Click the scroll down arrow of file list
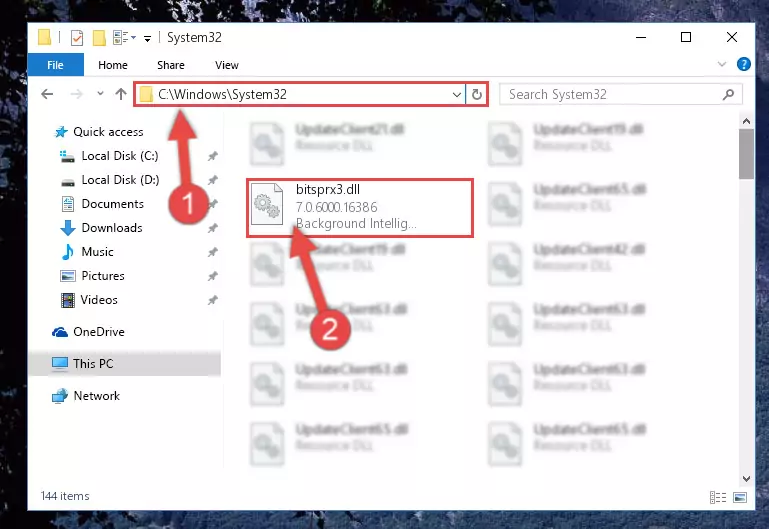 coord(746,479)
